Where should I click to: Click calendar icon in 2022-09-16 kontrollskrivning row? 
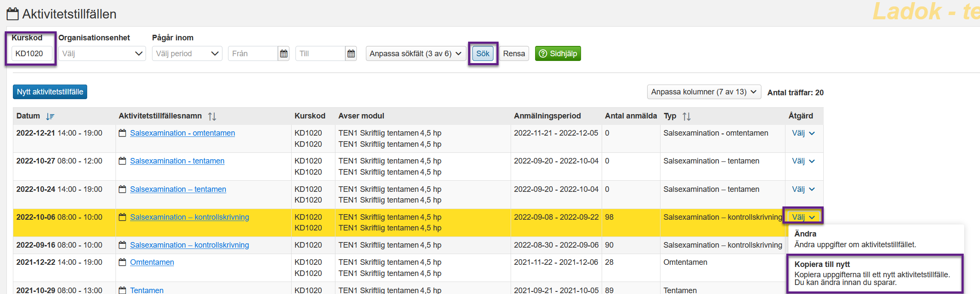[x=122, y=245]
